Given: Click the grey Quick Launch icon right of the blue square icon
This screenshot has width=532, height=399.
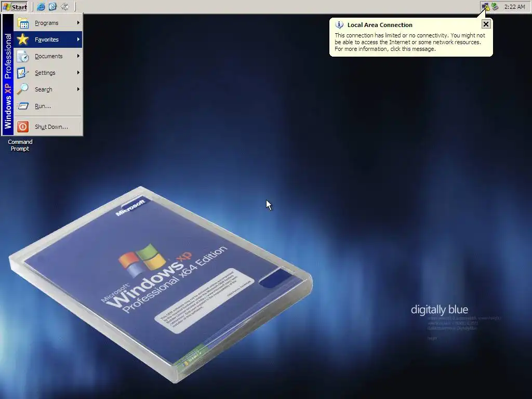Looking at the screenshot, I should pyautogui.click(x=64, y=6).
